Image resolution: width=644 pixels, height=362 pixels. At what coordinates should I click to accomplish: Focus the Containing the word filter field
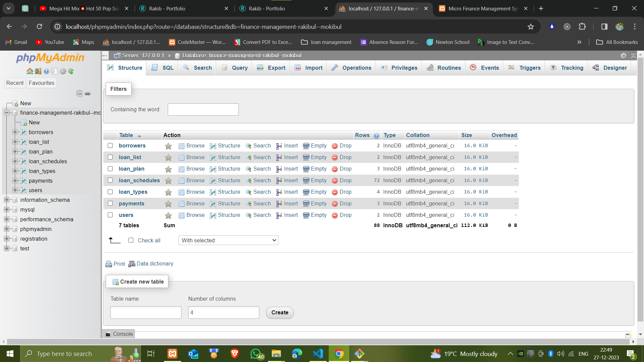(x=203, y=110)
